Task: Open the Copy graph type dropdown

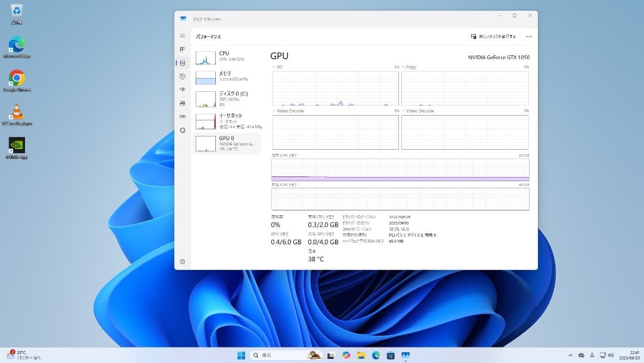Action: [x=408, y=67]
